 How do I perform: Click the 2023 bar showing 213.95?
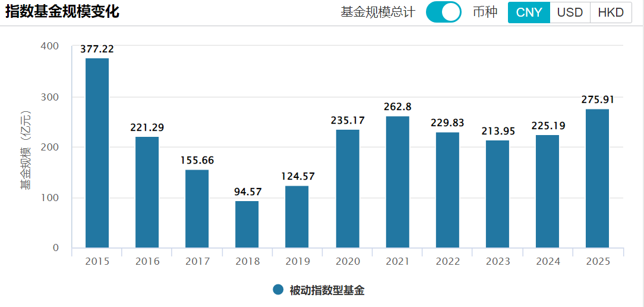coord(497,194)
